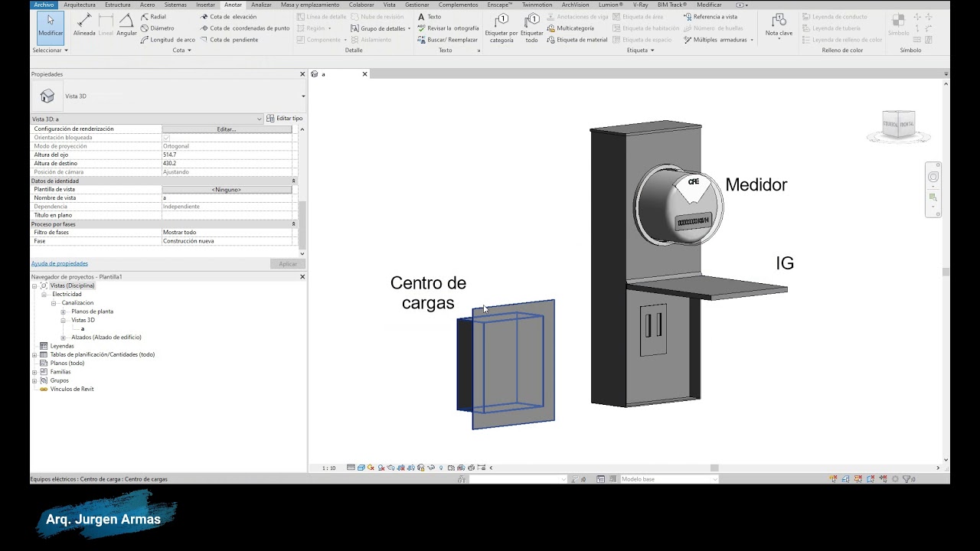Activate Cota de elevación tool
Image resolution: width=980 pixels, height=551 pixels.
click(x=228, y=17)
